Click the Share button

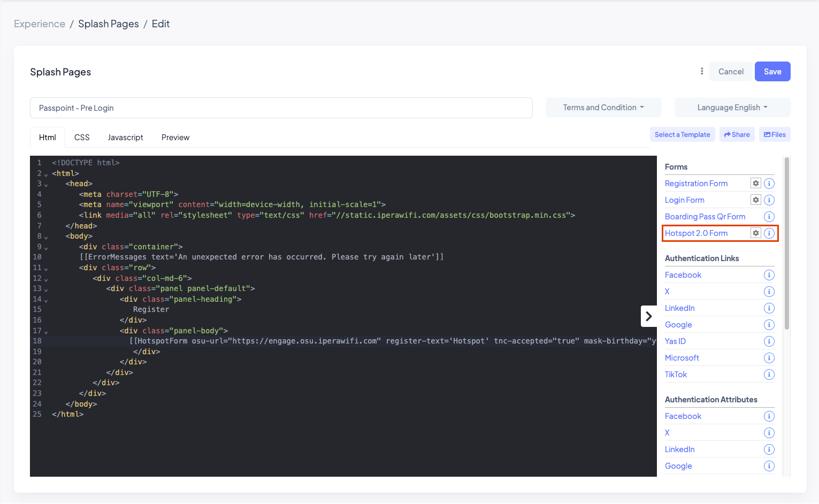(737, 134)
